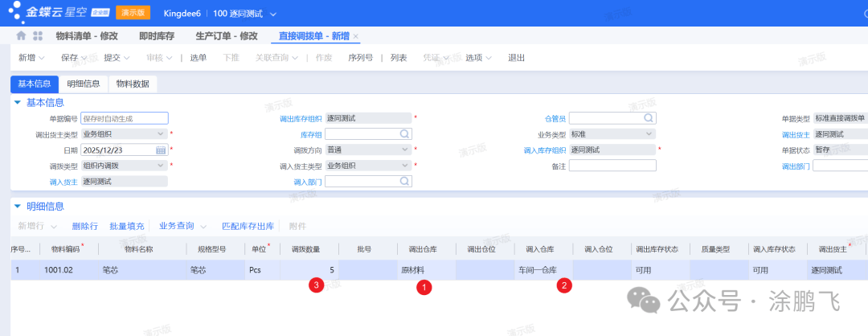Open the all-apps grid icon
868x336 pixels.
[x=38, y=37]
